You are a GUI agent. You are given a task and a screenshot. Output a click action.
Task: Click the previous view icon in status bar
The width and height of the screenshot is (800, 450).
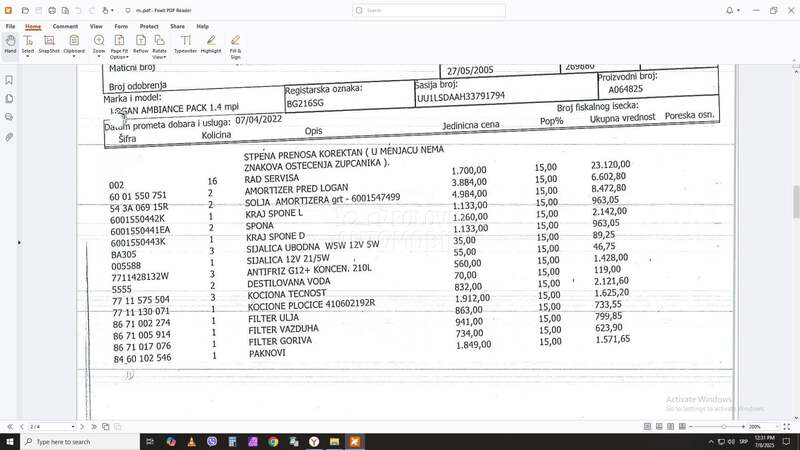(106, 427)
